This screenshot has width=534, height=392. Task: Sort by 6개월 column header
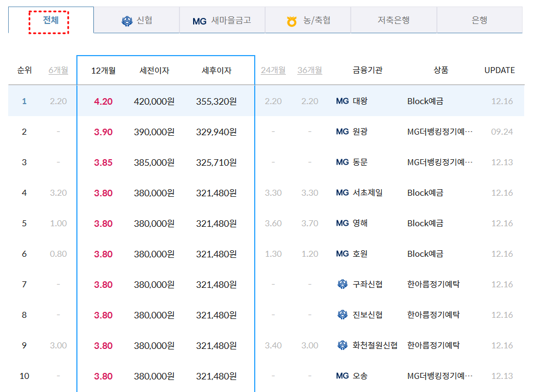(58, 70)
